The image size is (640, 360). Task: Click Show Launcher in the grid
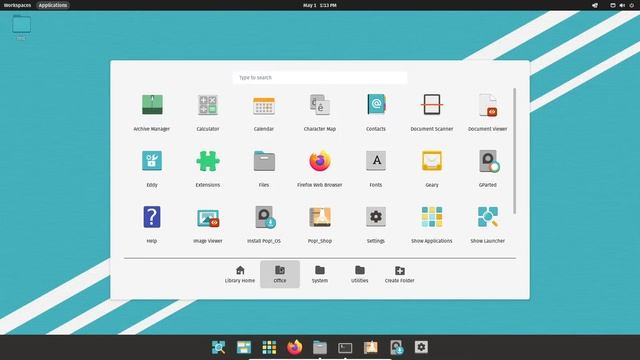487,224
